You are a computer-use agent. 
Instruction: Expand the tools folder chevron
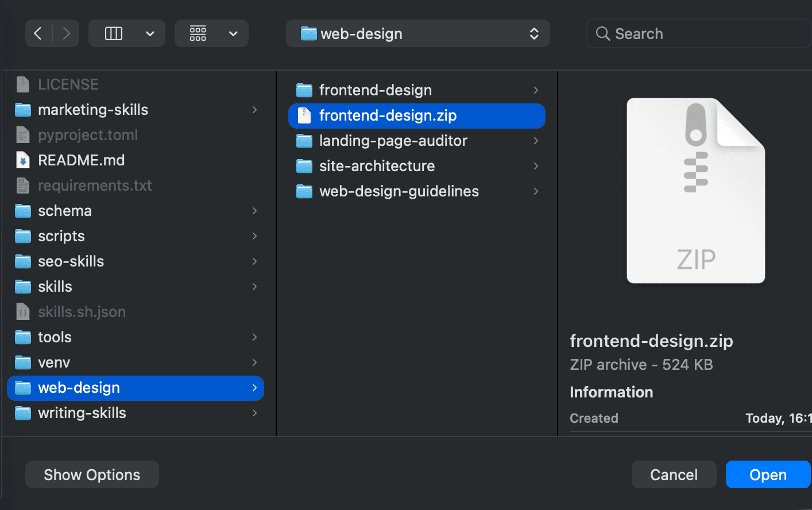(254, 337)
